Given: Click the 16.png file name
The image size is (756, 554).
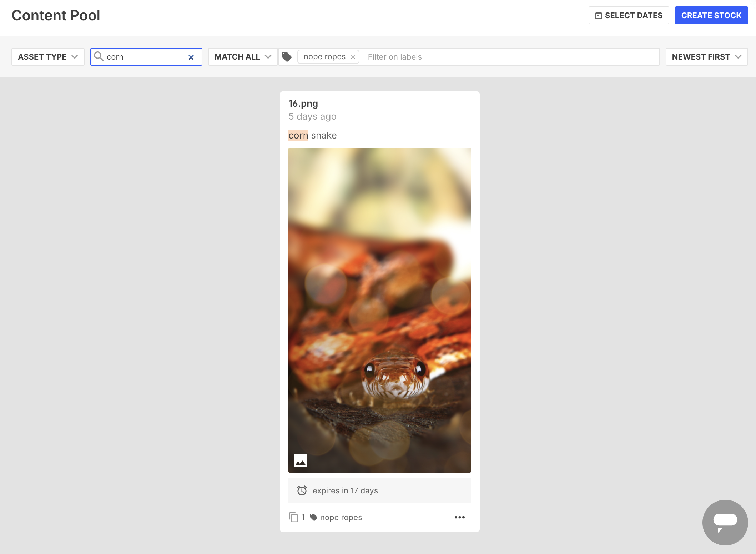Looking at the screenshot, I should point(303,104).
